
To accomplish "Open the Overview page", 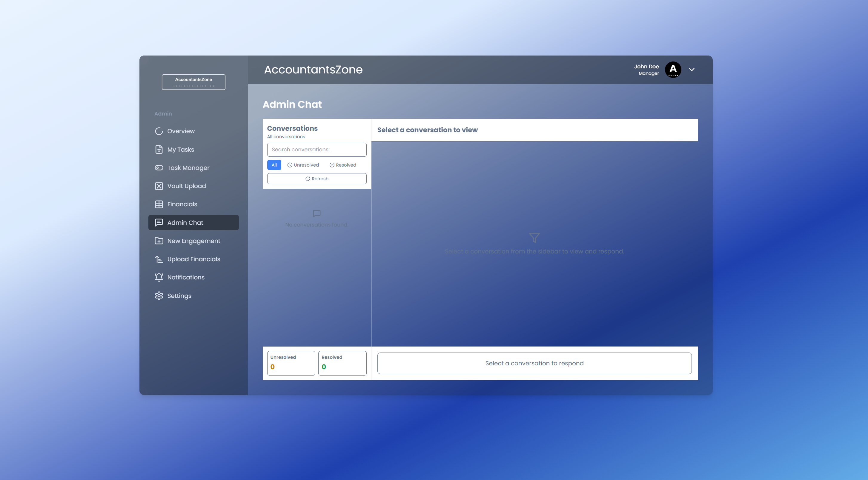I will (193, 131).
